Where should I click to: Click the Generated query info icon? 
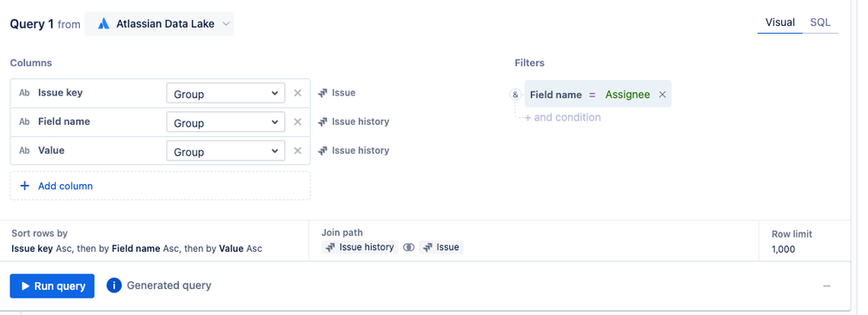click(114, 285)
